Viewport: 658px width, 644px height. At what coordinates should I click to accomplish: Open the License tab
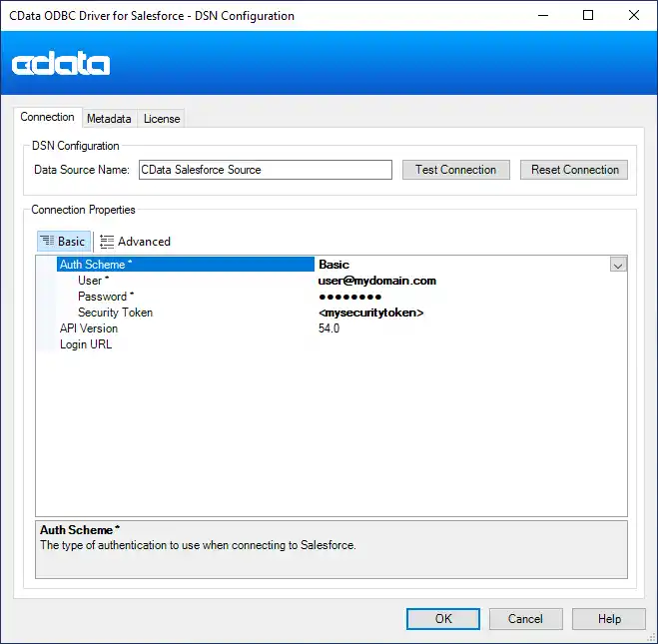tap(162, 119)
